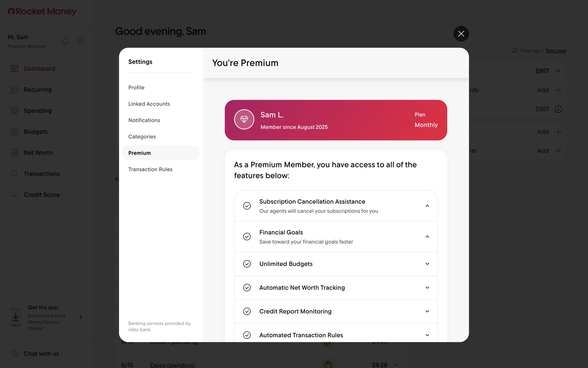Screen dimensions: 588x368
Task: Open the Get the app banner
Action: pos(47,317)
